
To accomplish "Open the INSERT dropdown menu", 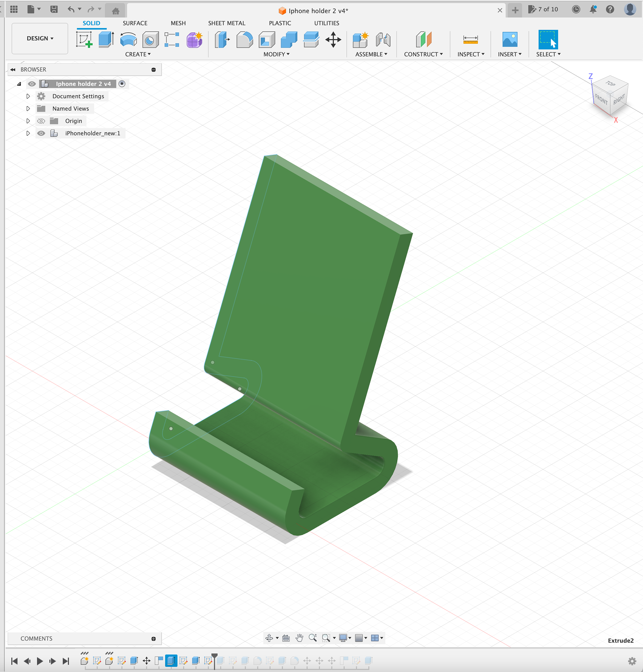I will (x=510, y=54).
